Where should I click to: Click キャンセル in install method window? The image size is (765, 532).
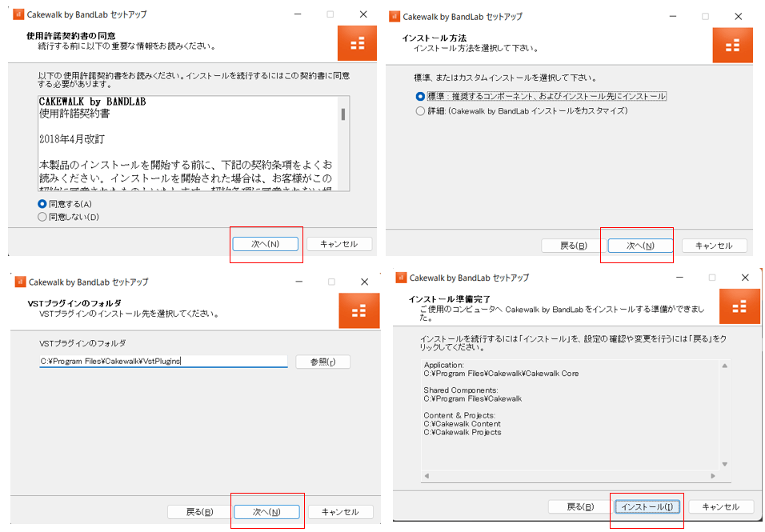click(714, 246)
